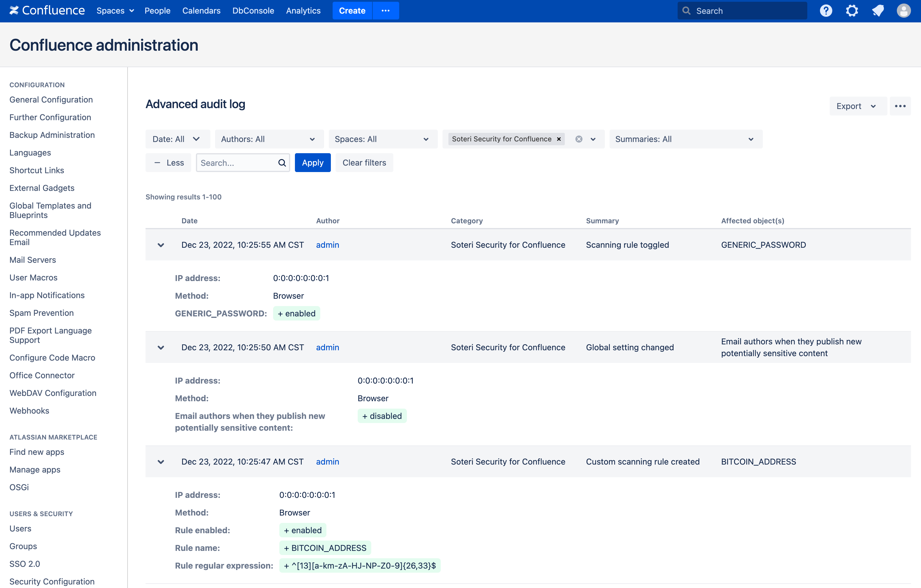
Task: Remove Soteri Security for Confluence filter tag
Action: [x=559, y=139]
